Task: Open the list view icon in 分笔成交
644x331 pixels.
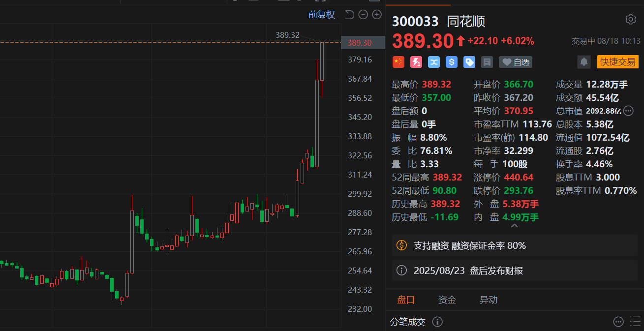Action: [634, 322]
